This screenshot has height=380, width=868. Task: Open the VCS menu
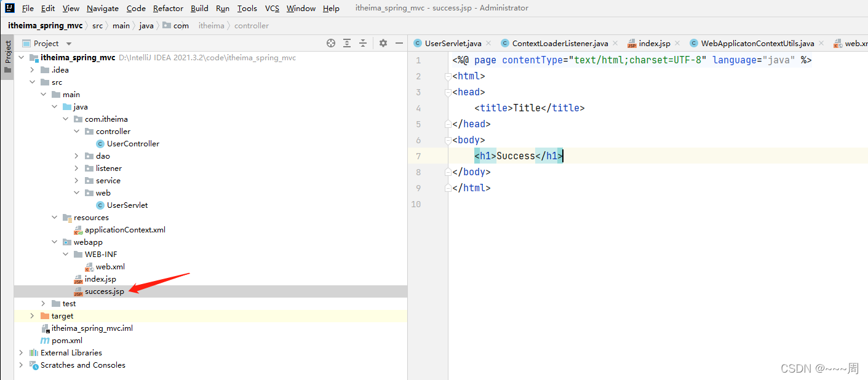coord(272,8)
